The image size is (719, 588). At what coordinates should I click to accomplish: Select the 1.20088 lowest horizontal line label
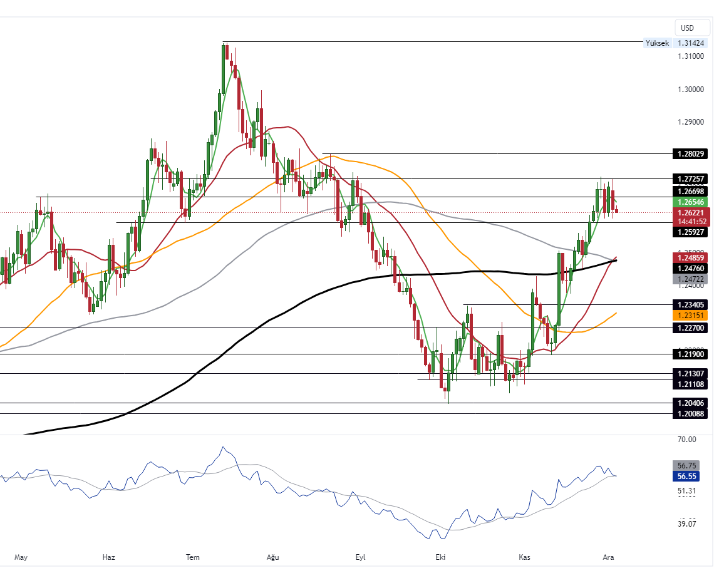point(690,413)
